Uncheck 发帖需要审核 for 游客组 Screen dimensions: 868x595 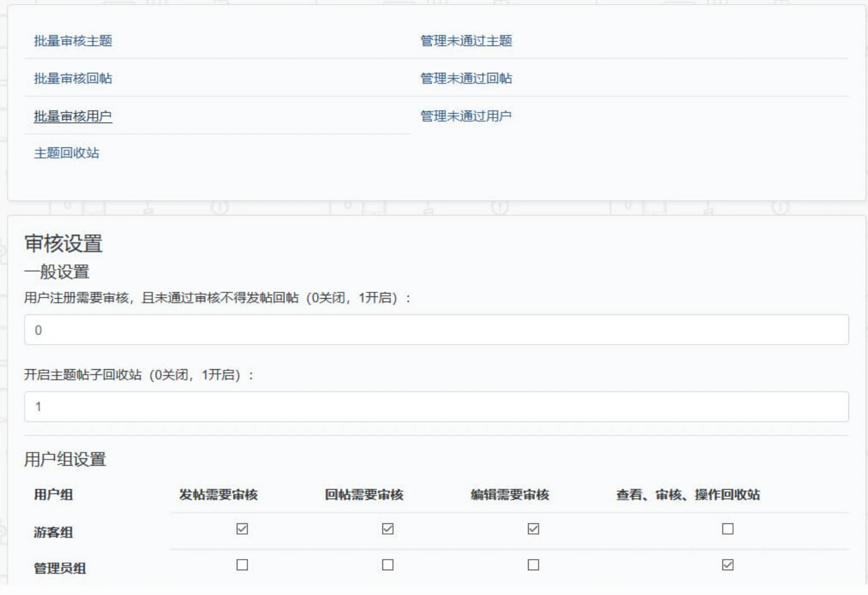(x=241, y=528)
